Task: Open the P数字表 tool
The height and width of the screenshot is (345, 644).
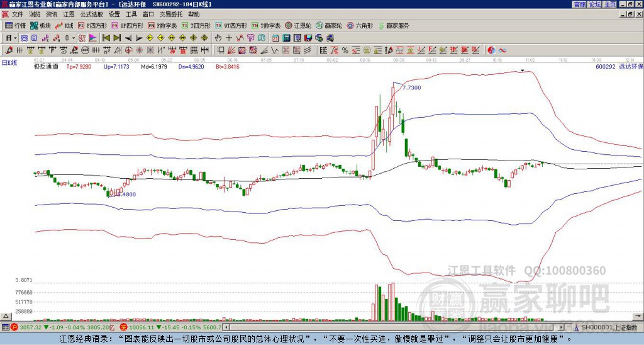Action: click(x=163, y=25)
